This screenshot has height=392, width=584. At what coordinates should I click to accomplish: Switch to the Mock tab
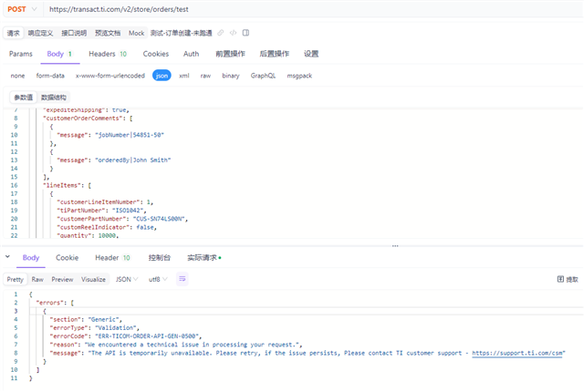click(x=136, y=33)
